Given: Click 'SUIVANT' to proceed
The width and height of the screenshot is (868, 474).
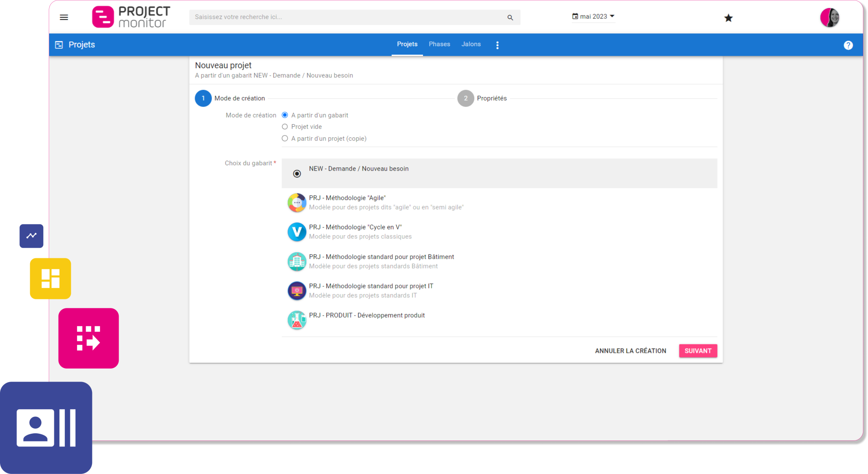Looking at the screenshot, I should [x=698, y=351].
